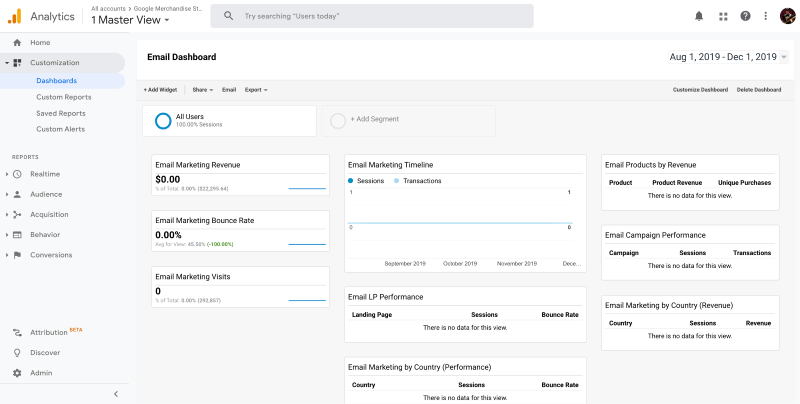Open Custom Alerts
The height and width of the screenshot is (404, 800).
point(61,129)
